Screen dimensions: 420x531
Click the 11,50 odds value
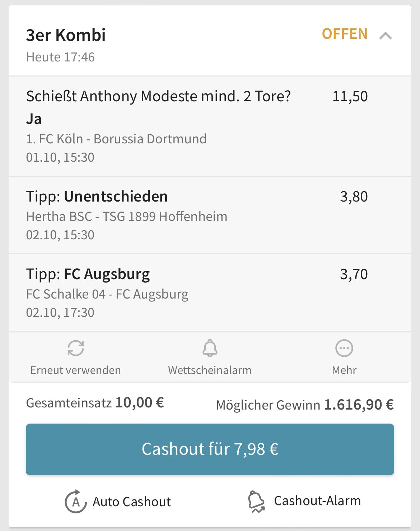(x=350, y=96)
